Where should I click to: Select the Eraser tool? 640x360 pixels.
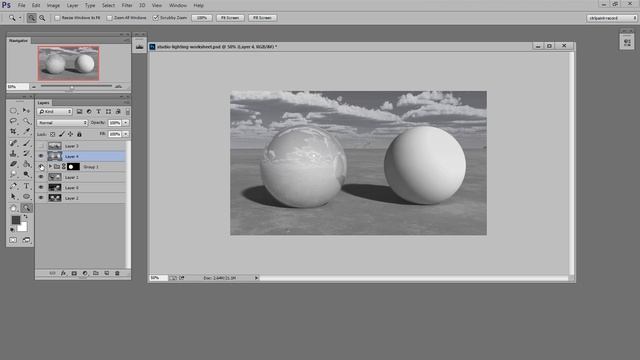[13, 164]
